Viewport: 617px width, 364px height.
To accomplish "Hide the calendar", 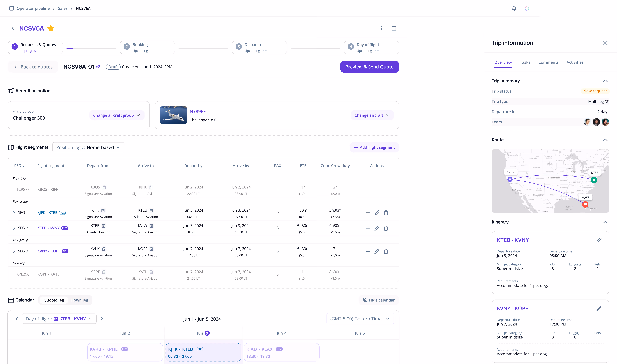I will coord(379,300).
